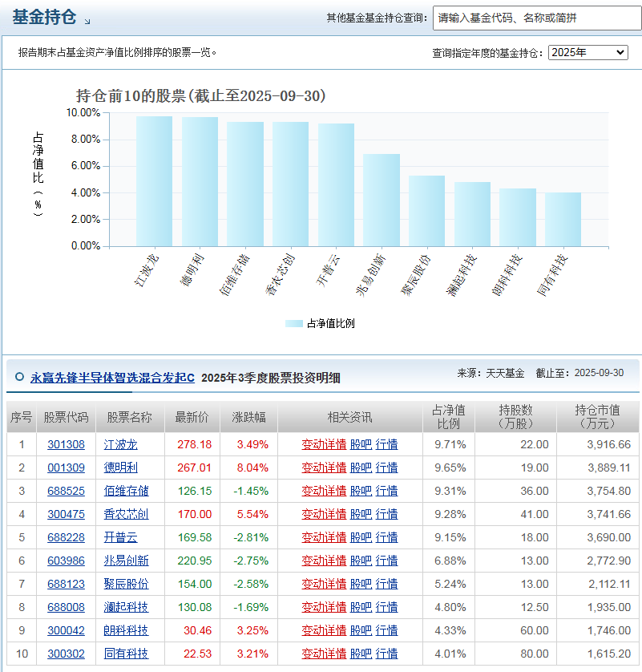Focus the fund code search input
The image size is (642, 672).
[x=537, y=18]
